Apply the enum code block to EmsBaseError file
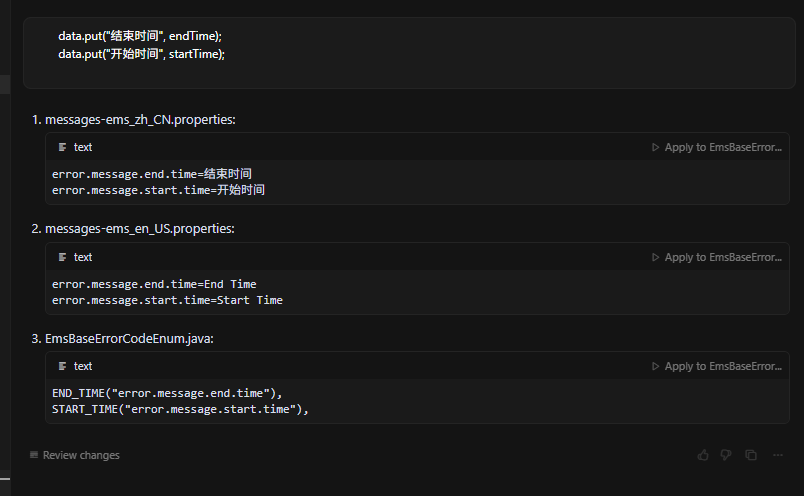This screenshot has width=804, height=496. click(x=716, y=366)
